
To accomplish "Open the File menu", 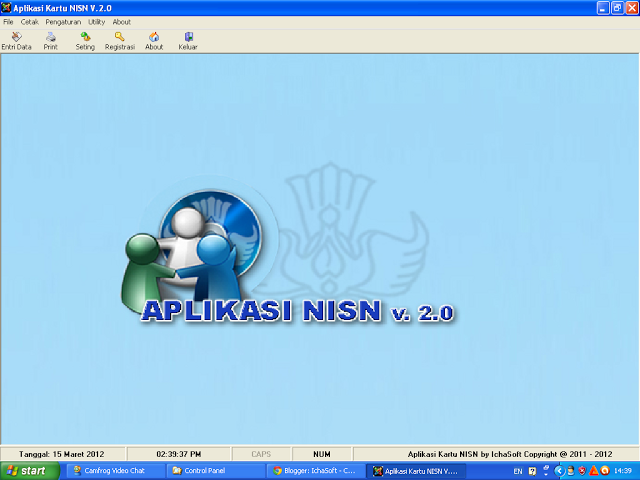I will [8, 22].
